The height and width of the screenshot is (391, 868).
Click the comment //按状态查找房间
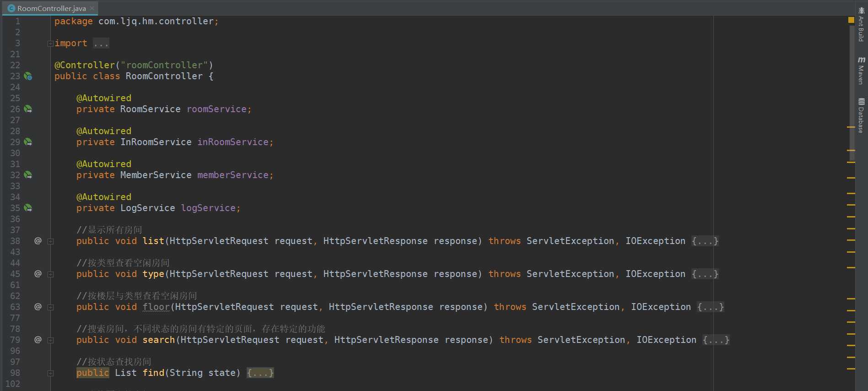114,362
